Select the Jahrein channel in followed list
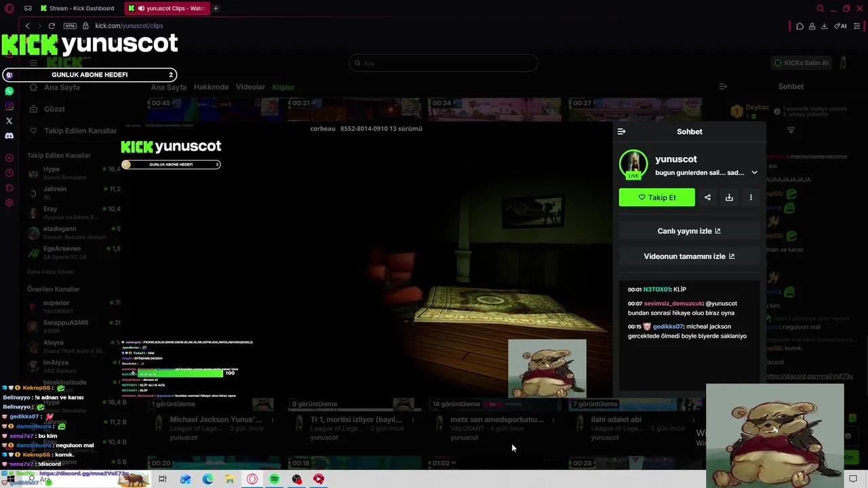The height and width of the screenshot is (488, 868). click(x=73, y=192)
